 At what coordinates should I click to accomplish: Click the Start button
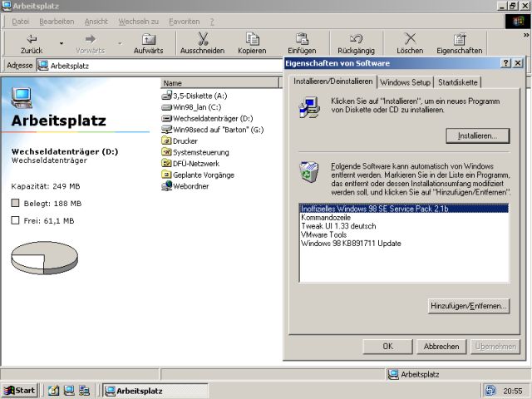point(20,391)
